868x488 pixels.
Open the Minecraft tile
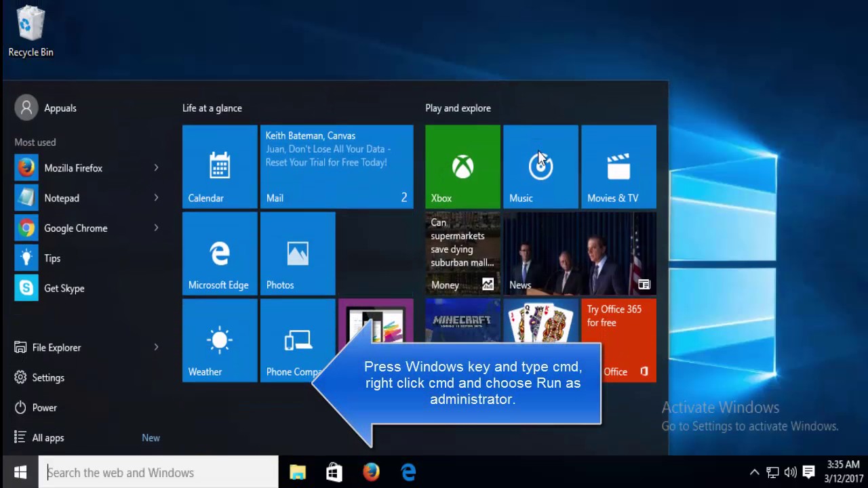pos(462,321)
